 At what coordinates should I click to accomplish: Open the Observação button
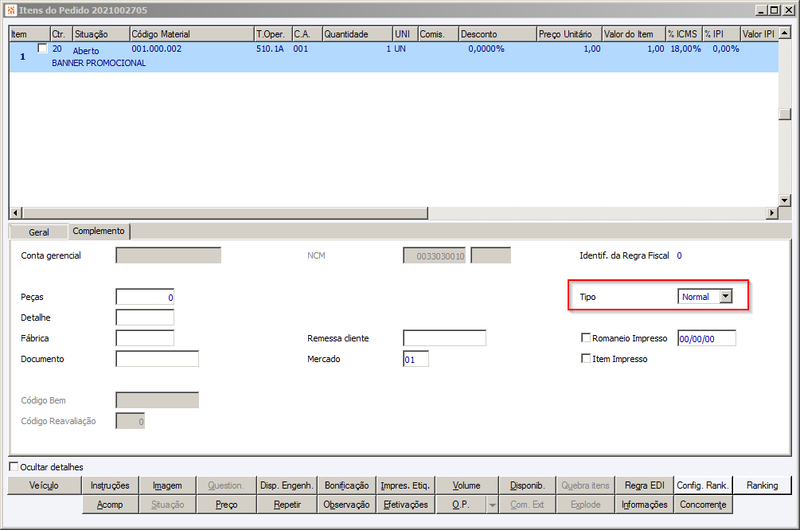346,504
